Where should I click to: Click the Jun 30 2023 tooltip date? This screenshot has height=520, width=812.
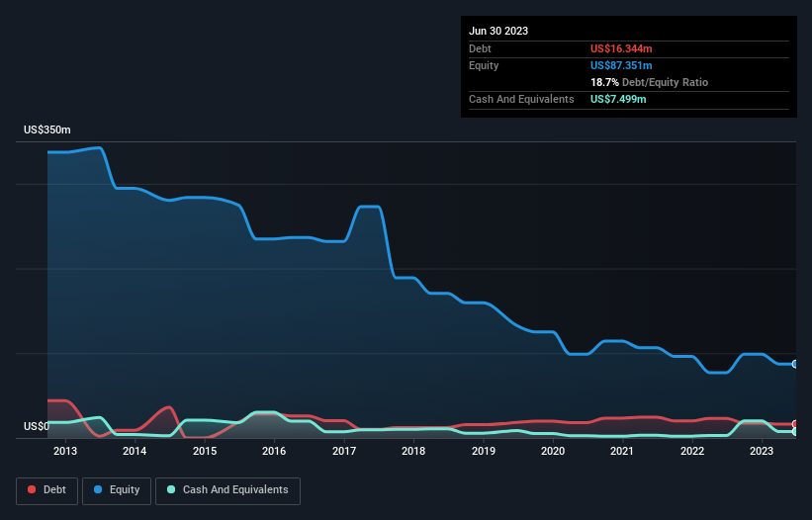(x=498, y=31)
